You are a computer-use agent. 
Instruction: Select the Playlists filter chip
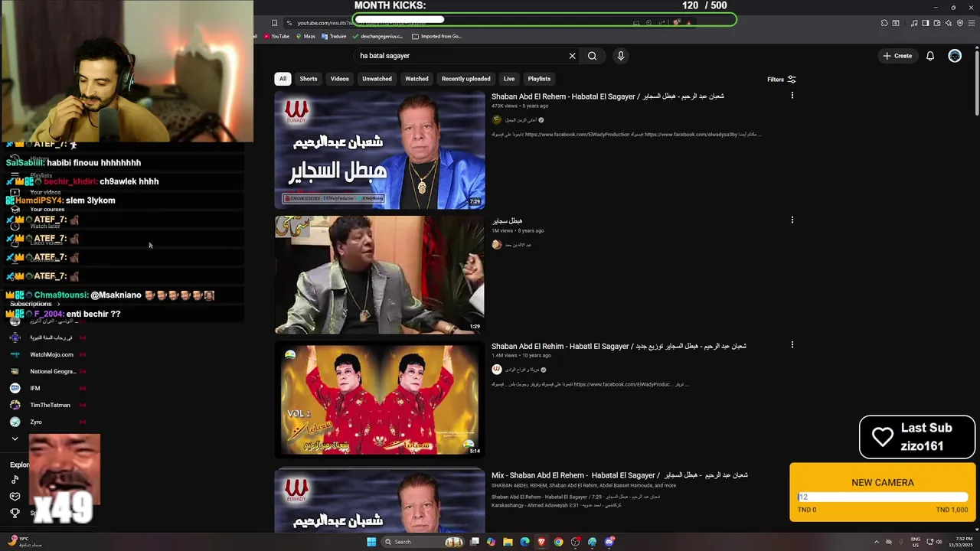[539, 79]
